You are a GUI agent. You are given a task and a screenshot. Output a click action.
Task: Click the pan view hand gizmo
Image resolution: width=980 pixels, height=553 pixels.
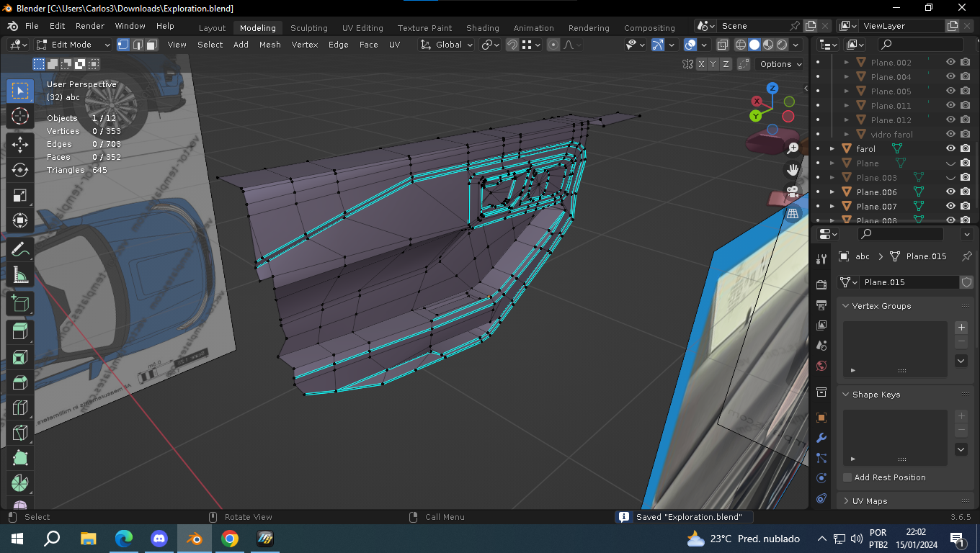[793, 170]
